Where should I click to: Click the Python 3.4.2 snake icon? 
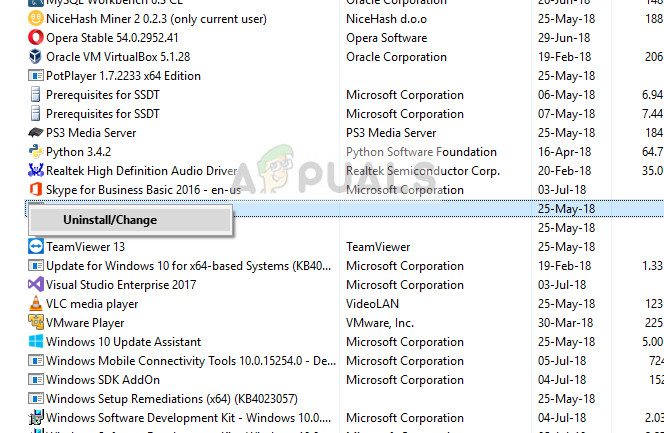click(x=36, y=152)
